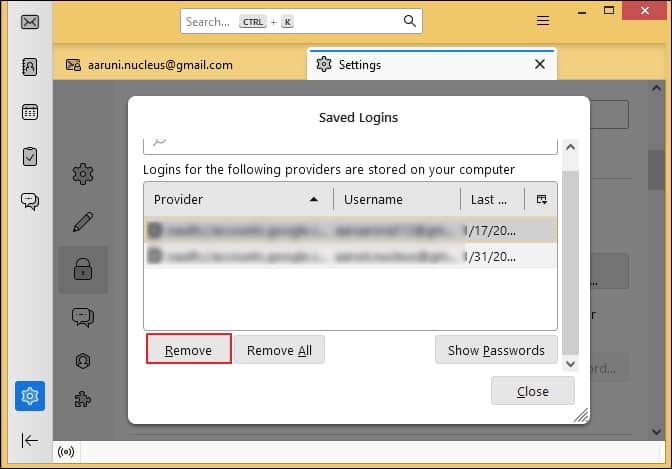Close the Settings tab
The image size is (672, 469).
(x=540, y=65)
